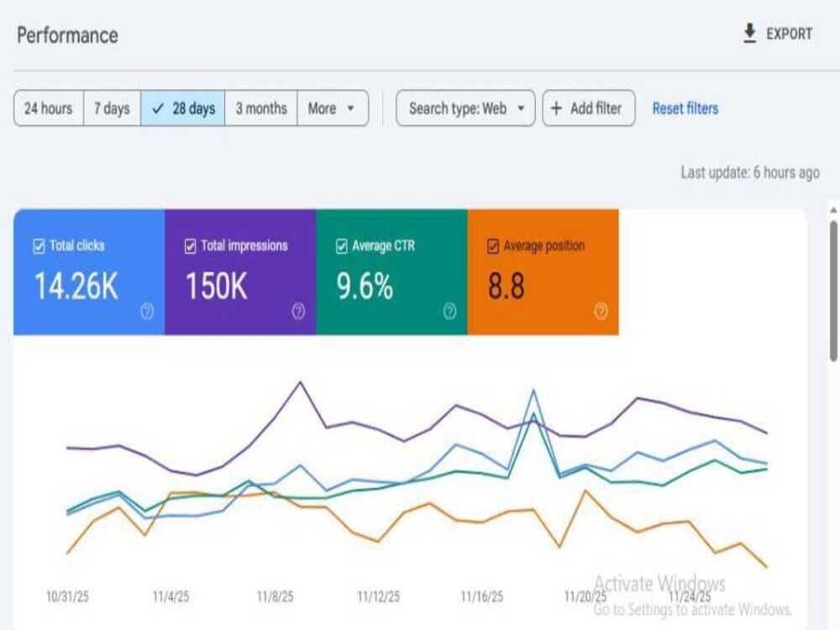
Task: Select the 24 hours range
Action: 49,108
